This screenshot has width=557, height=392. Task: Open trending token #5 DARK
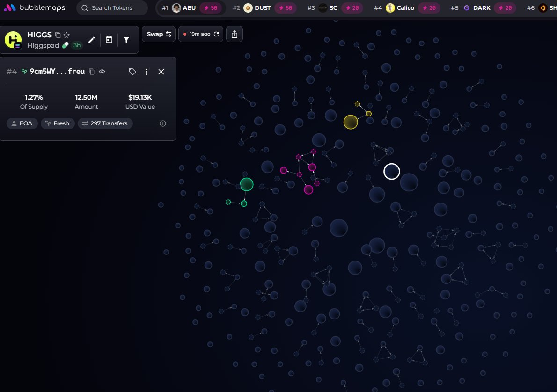[484, 8]
